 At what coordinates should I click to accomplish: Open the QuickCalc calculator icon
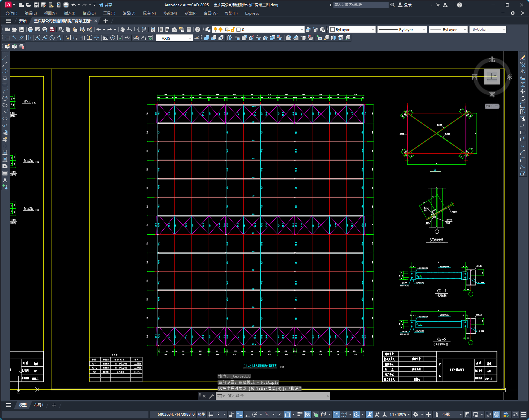click(x=189, y=29)
